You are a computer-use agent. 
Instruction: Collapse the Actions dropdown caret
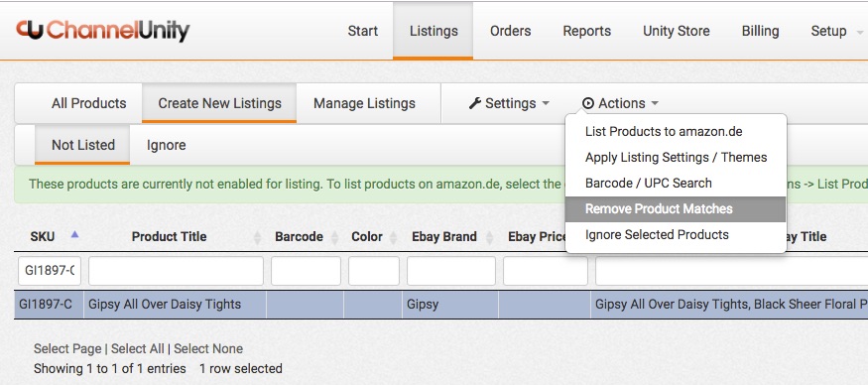[x=655, y=103]
